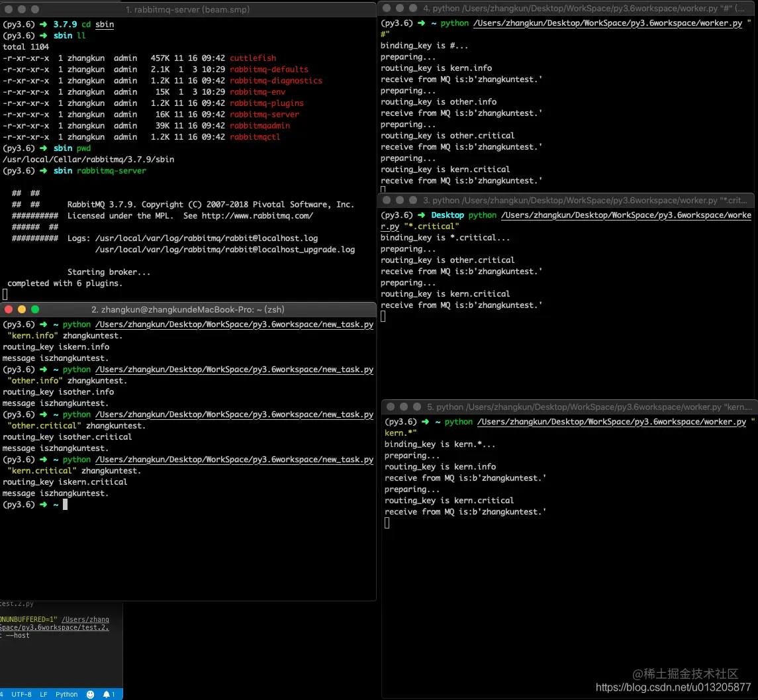Click "binding_key is #..." in window 4
This screenshot has width=758, height=700.
(x=424, y=46)
